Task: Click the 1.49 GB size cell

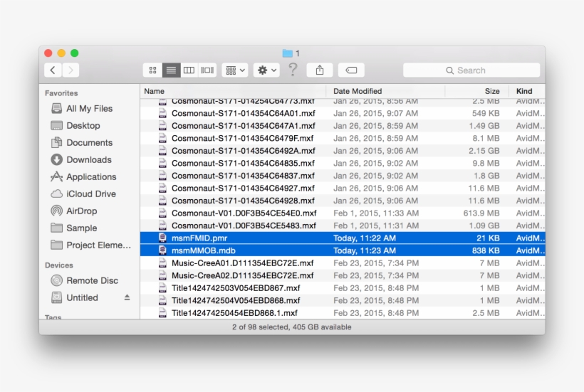Action: click(484, 126)
